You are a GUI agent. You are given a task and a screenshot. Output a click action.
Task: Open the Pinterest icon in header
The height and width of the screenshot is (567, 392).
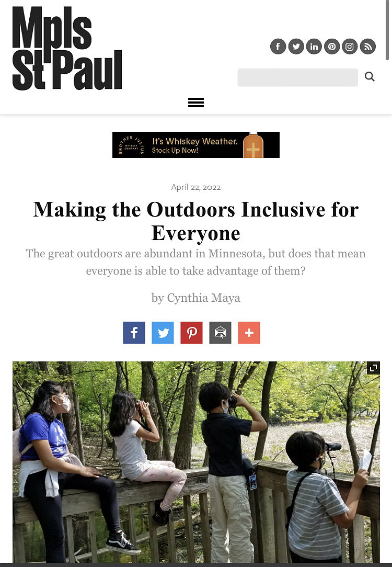[332, 47]
